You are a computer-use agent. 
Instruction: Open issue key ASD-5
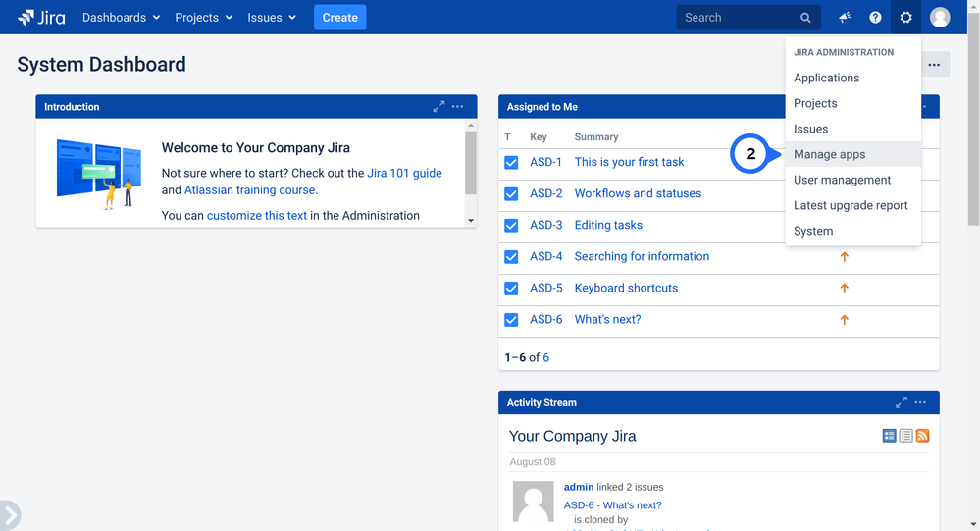point(546,289)
